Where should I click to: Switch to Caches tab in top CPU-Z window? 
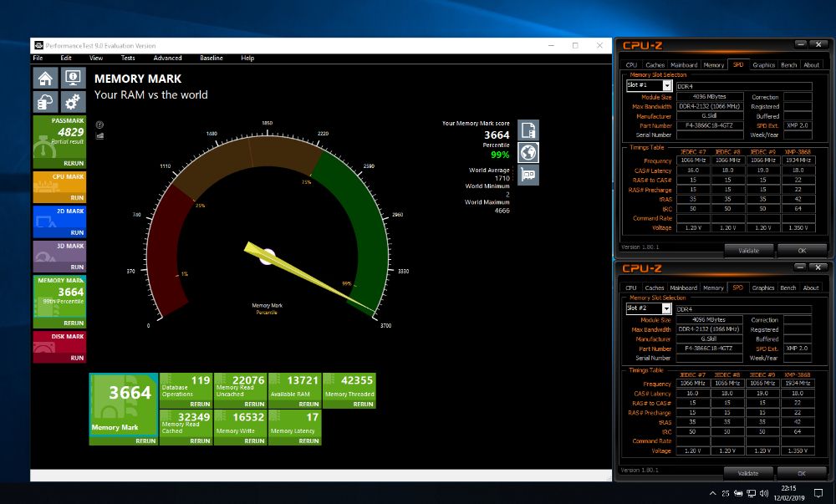pos(655,65)
